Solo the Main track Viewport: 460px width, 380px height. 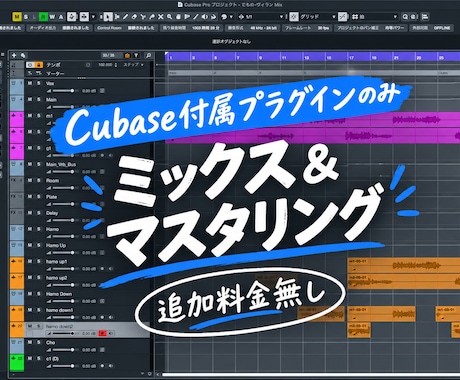[x=39, y=99]
